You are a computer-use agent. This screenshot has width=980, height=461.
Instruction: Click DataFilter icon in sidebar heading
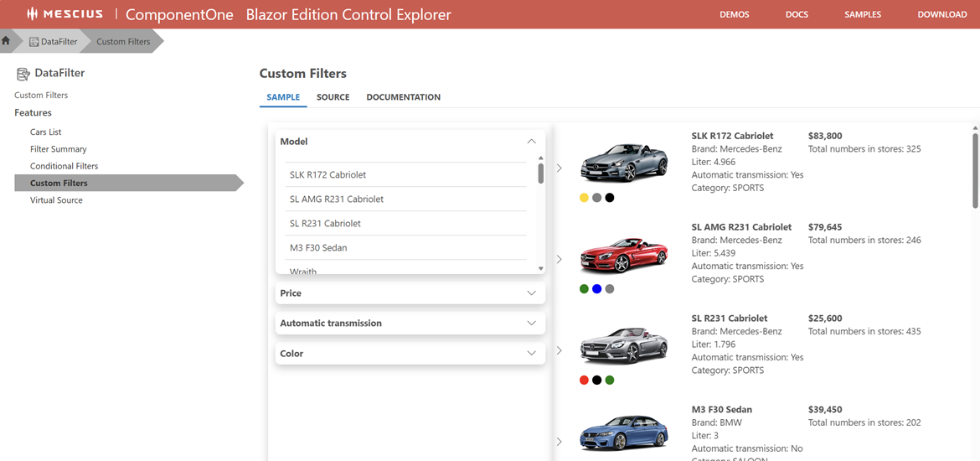click(x=23, y=74)
